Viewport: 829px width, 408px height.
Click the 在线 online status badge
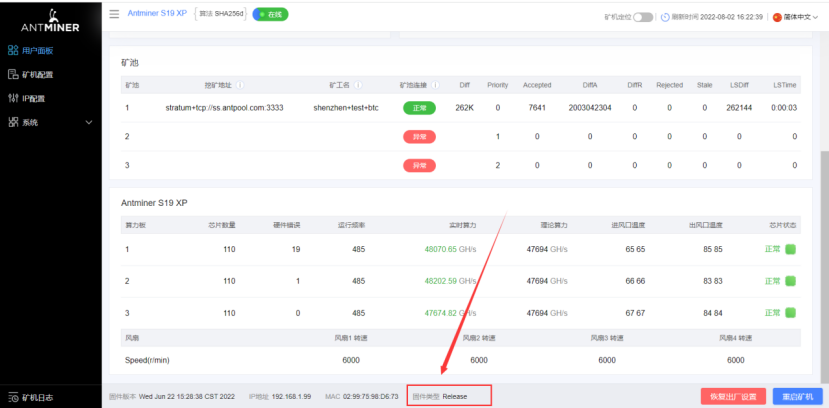[x=270, y=14]
